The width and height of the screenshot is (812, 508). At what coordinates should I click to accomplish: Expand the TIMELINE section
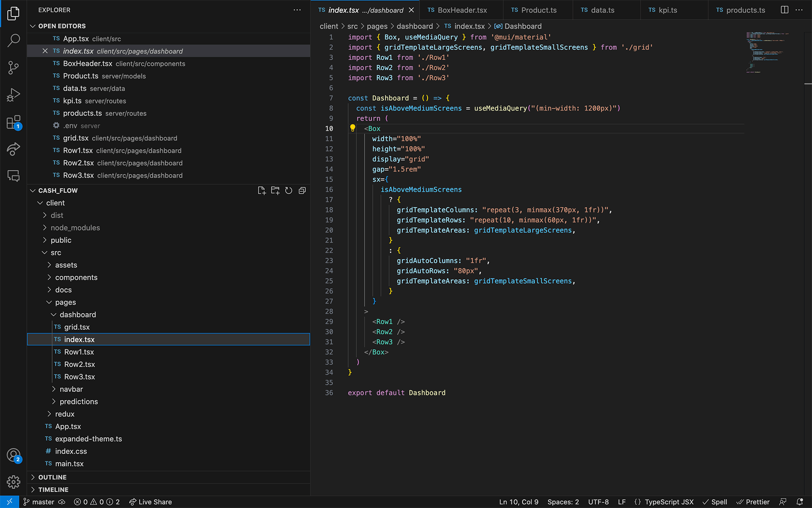point(32,489)
